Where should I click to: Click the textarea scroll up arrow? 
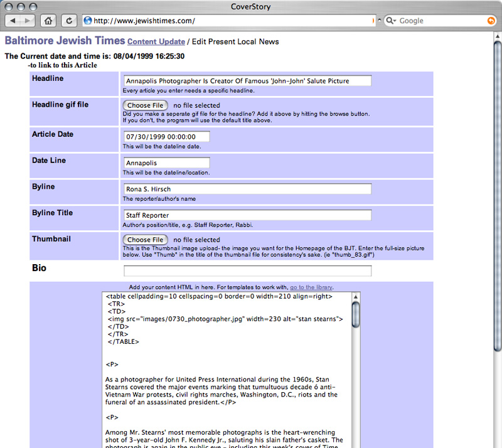356,297
